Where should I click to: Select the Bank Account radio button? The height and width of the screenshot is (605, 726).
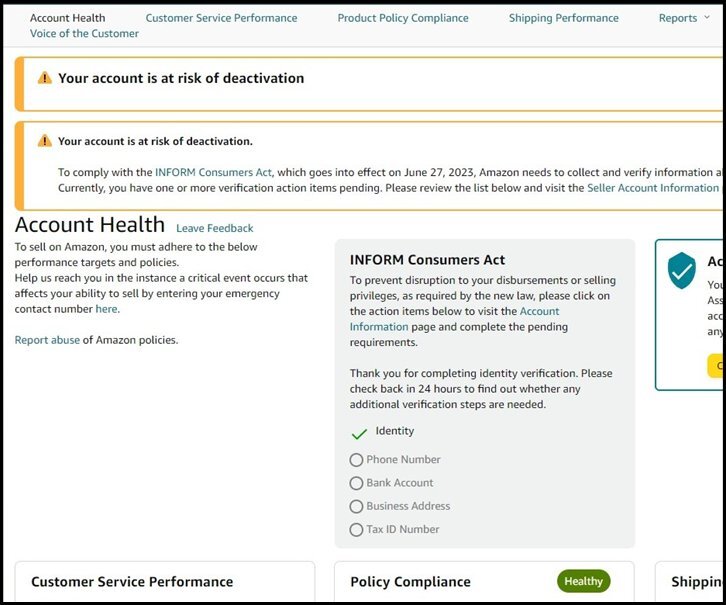tap(356, 483)
